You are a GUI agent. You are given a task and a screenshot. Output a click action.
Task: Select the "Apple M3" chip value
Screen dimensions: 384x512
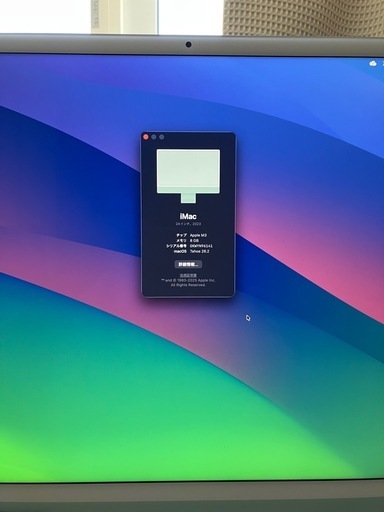[x=198, y=235]
